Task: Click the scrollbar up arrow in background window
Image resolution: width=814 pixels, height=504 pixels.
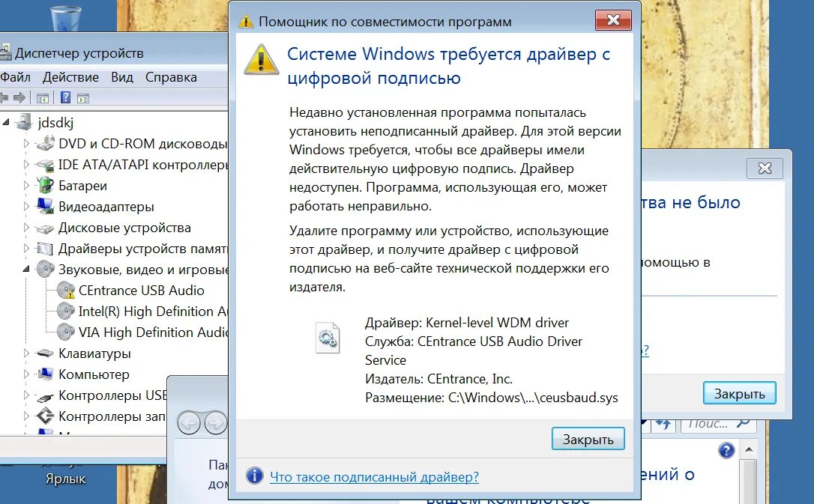Action: 749,449
